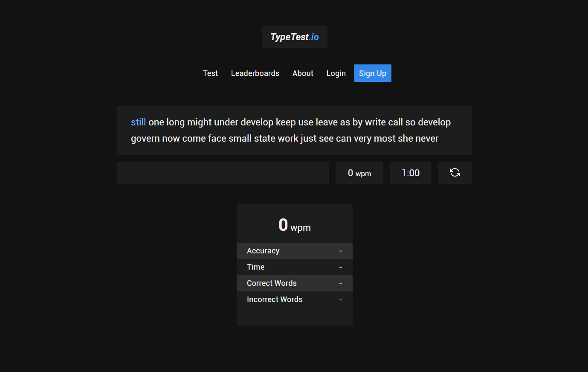The height and width of the screenshot is (372, 588).
Task: Click the word "govern" in the passage
Action: 145,139
